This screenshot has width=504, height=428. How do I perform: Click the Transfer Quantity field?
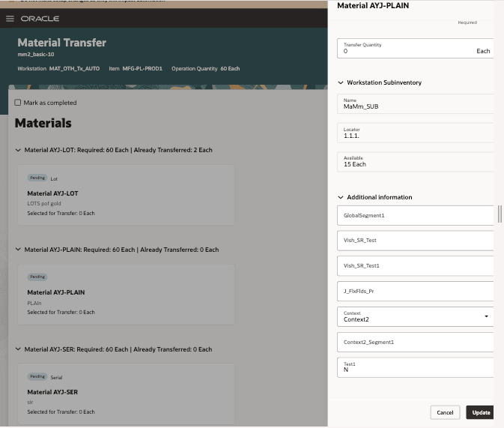[416, 48]
